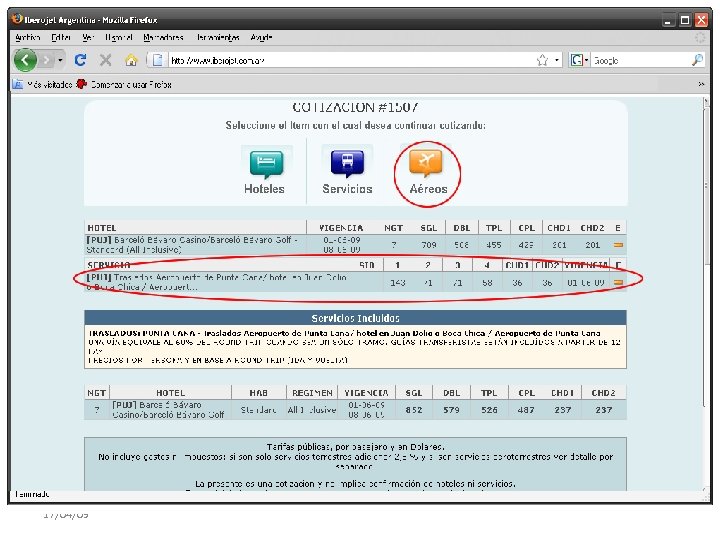Click the page icon in the address bar
720x540 pixels.
pyautogui.click(x=158, y=60)
